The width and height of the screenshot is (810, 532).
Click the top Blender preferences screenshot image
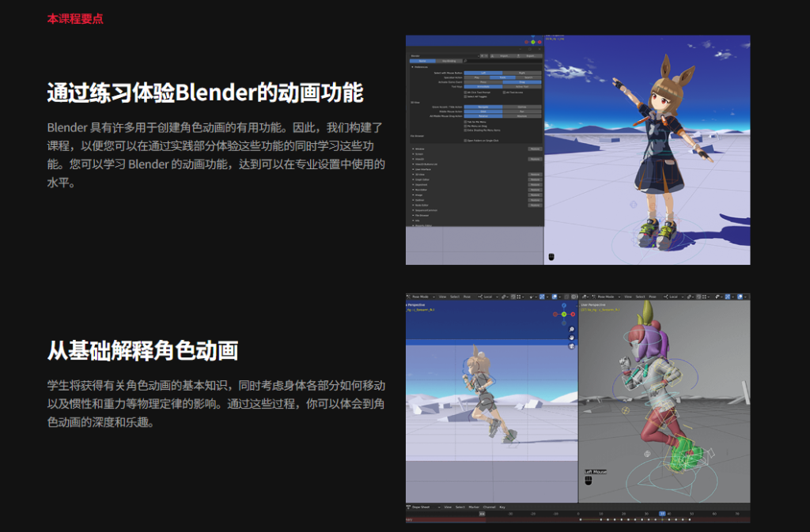[x=578, y=149]
